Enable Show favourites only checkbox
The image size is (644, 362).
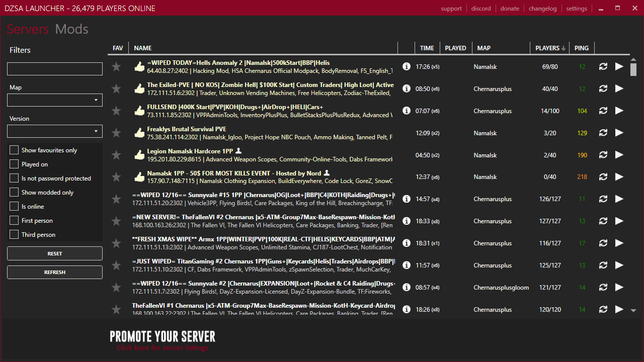click(14, 150)
